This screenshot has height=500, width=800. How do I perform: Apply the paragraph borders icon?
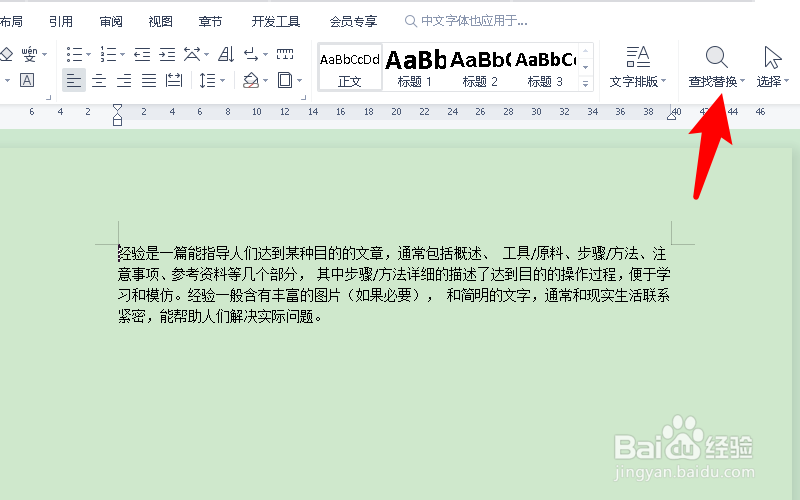point(285,80)
